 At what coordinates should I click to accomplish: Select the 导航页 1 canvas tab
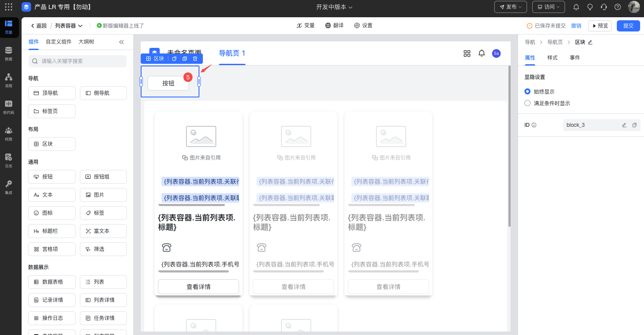(x=232, y=53)
